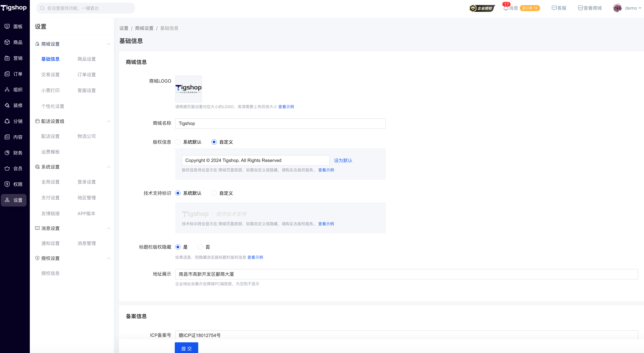Click the 商品 products sidebar icon

(7, 42)
